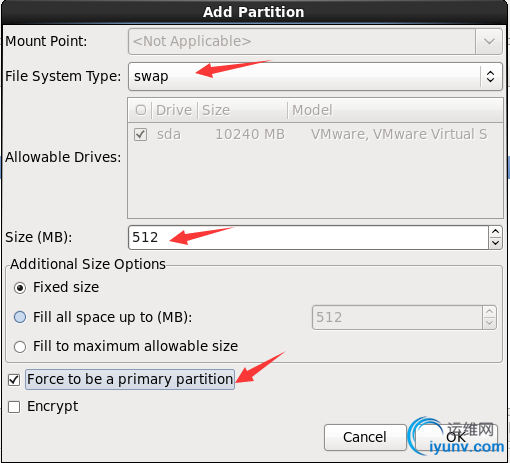Enable the Encrypt checkbox
Viewport: 510px width, 463px height.
point(14,407)
